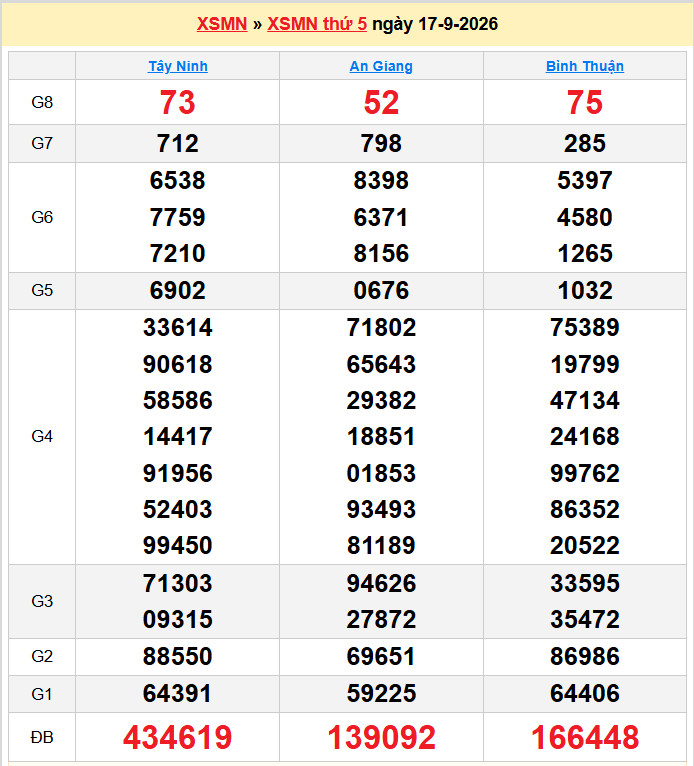
Task: Select Bình Thuận G5 number 1032
Action: 585,291
